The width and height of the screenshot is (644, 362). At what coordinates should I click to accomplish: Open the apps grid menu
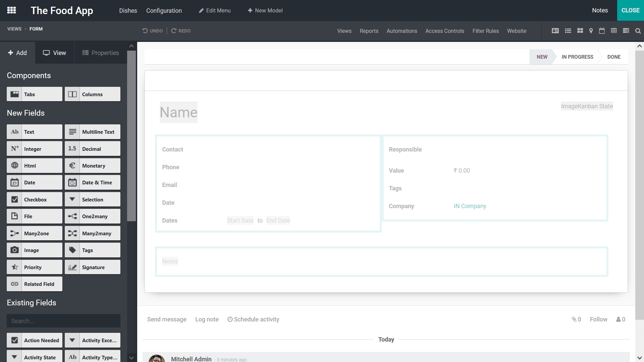pos(12,10)
